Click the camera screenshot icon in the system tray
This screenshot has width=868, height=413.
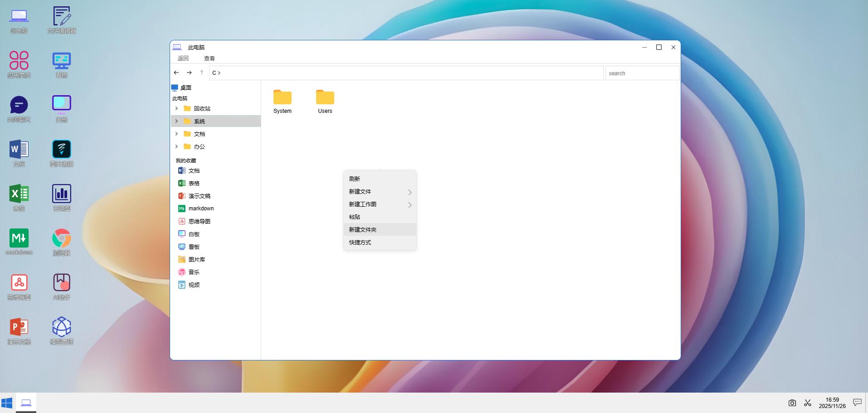[792, 403]
